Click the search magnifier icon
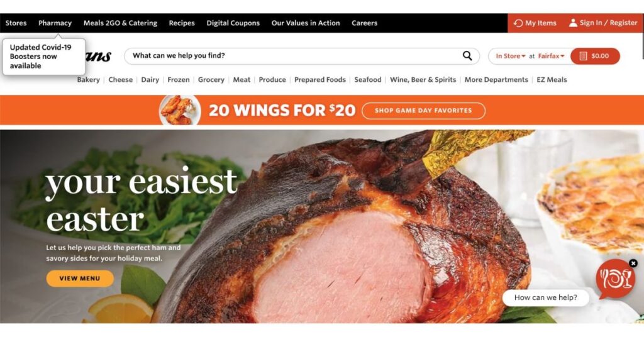 467,55
